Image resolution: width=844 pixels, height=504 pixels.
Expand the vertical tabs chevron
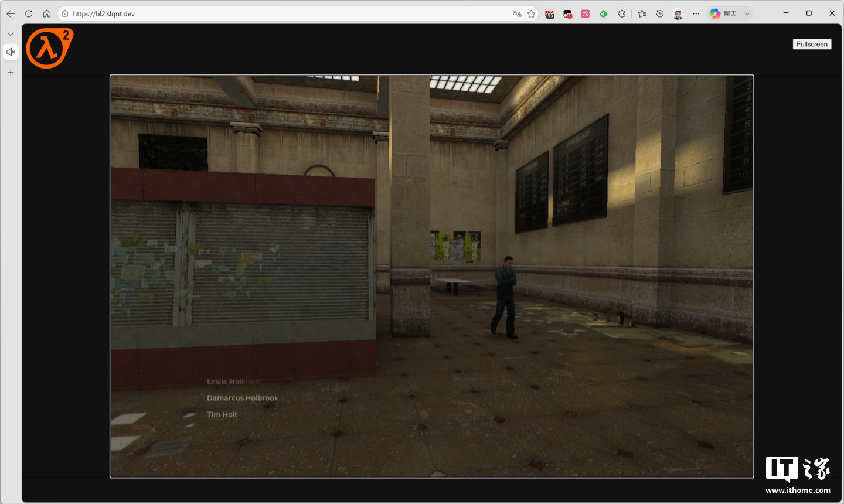point(11,34)
